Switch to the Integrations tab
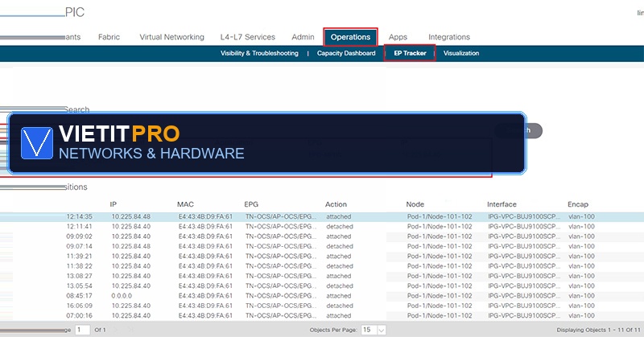The image size is (644, 337). (x=449, y=37)
